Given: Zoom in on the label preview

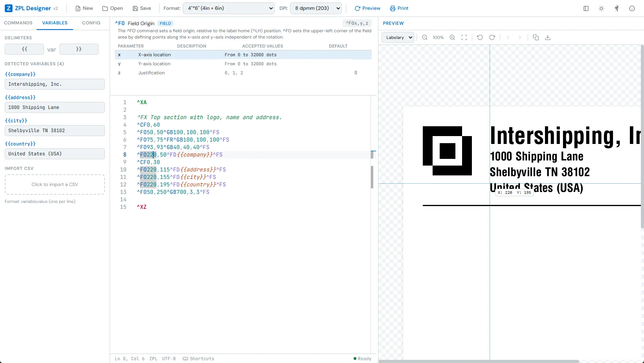Looking at the screenshot, I should click(452, 37).
